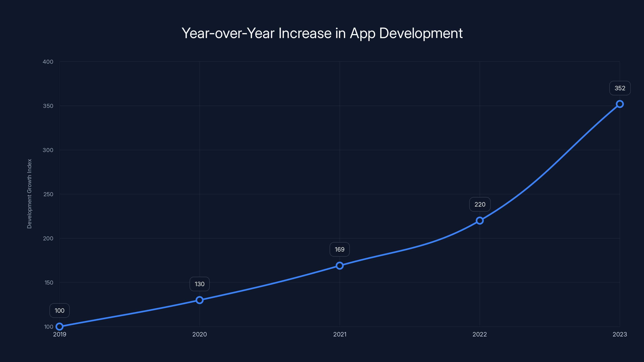Select the 2020 data point marker
Viewport: 644px width, 362px height.
[x=199, y=300]
